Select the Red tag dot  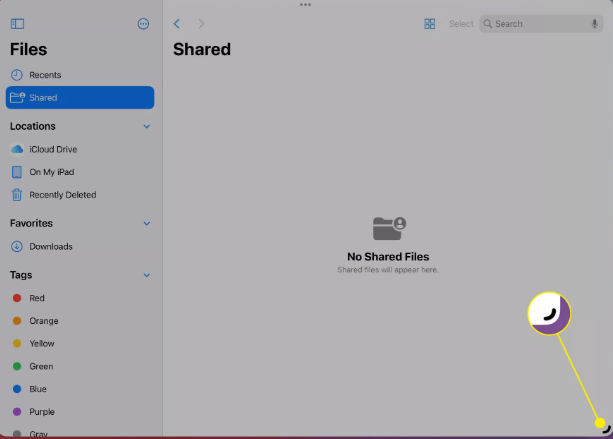pyautogui.click(x=17, y=298)
